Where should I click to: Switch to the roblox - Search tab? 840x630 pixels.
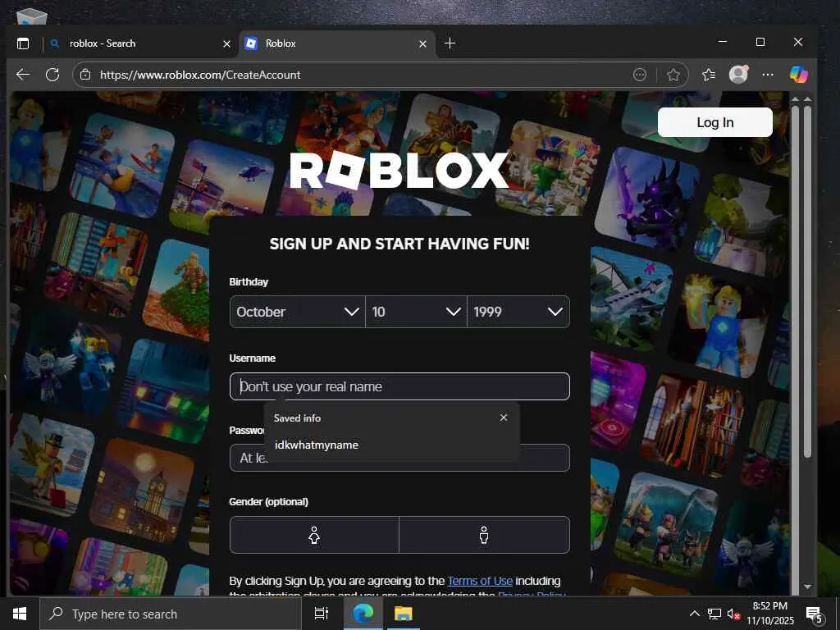click(141, 44)
